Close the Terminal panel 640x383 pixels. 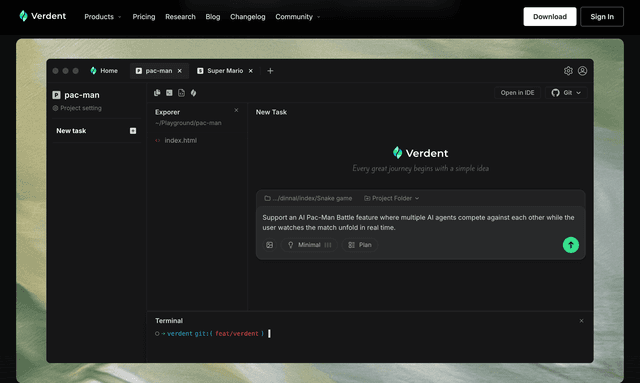click(581, 321)
